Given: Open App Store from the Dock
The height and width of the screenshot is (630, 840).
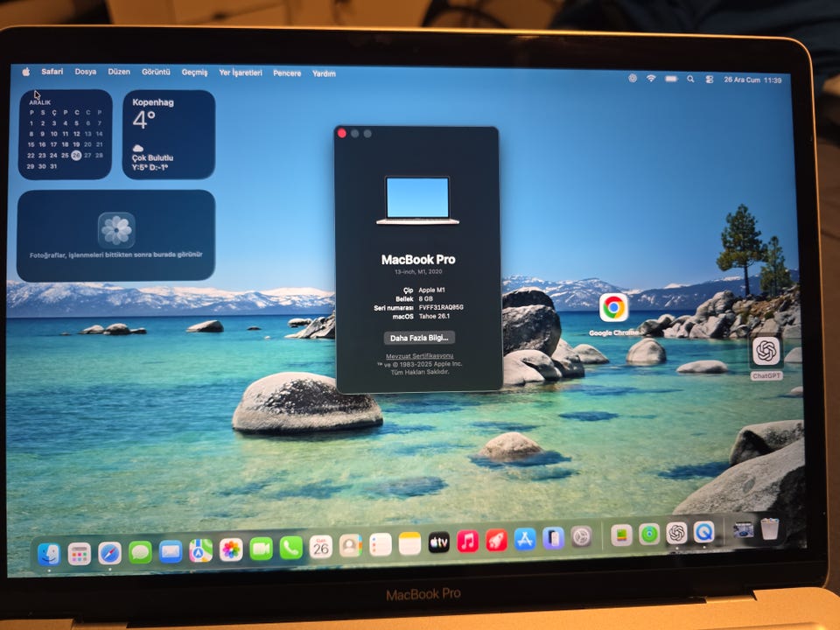Looking at the screenshot, I should click(x=525, y=540).
